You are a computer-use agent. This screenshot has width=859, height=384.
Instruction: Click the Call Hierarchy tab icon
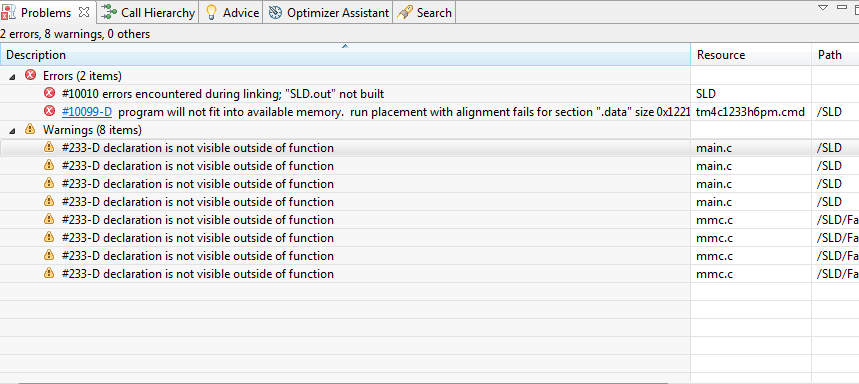click(x=110, y=13)
